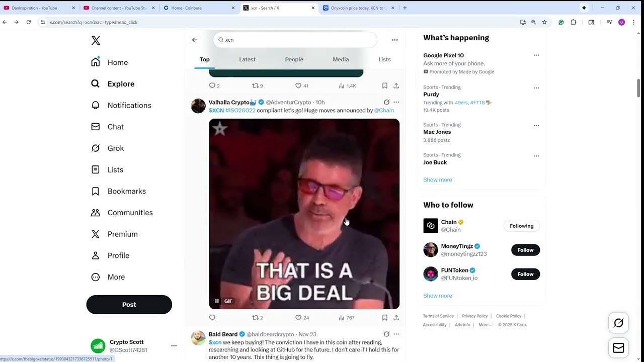Open options for Joe Buck trend
The image size is (644, 362).
[x=536, y=156]
